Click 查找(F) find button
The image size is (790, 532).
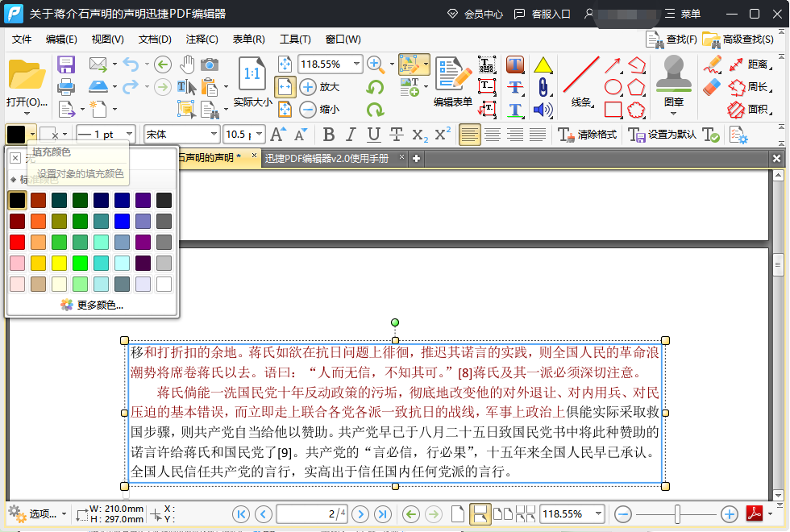click(x=671, y=39)
